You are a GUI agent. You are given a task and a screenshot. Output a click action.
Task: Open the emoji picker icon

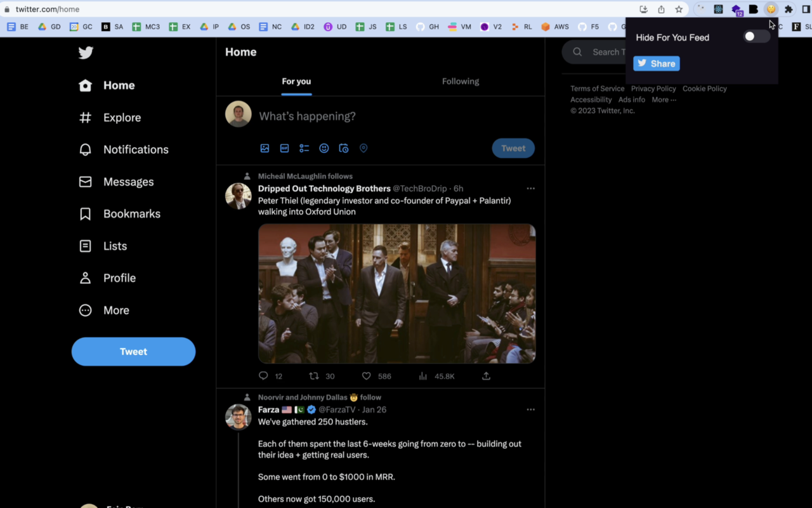tap(324, 148)
